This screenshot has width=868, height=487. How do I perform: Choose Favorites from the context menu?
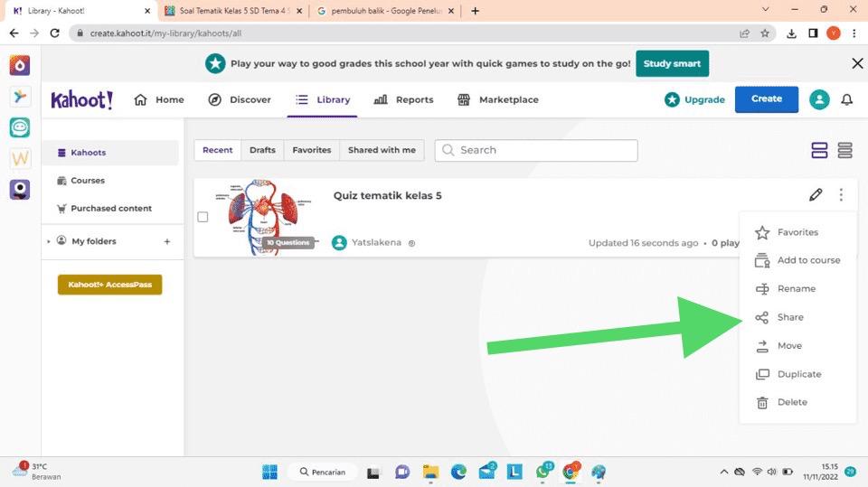click(x=797, y=232)
